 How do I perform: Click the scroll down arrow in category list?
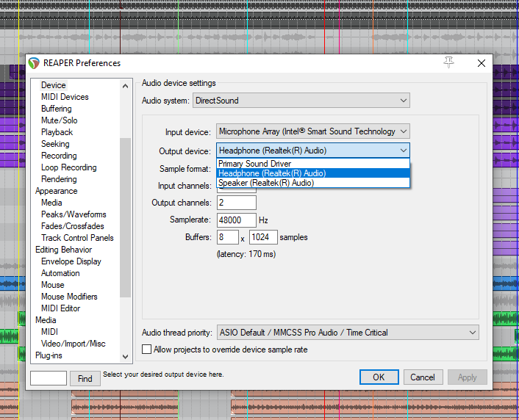coord(125,357)
